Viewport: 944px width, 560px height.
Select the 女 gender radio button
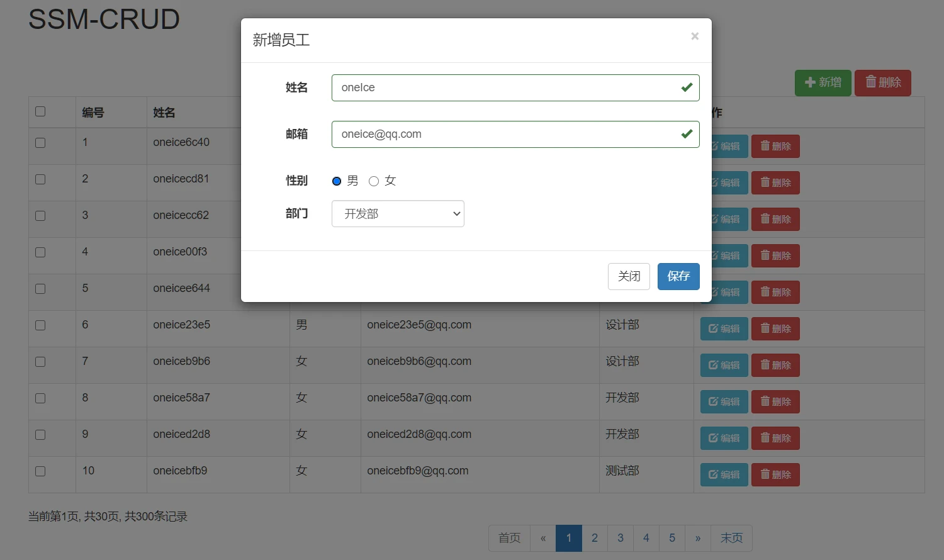click(374, 181)
